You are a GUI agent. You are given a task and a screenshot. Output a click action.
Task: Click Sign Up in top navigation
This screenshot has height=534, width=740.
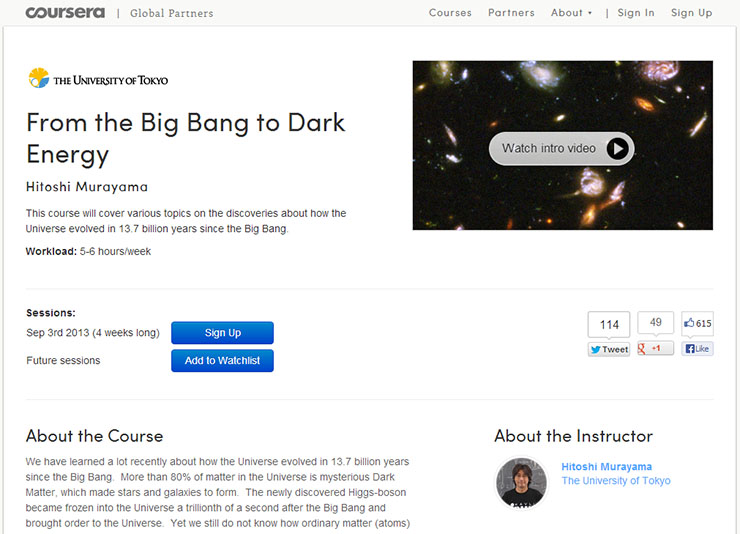point(691,13)
